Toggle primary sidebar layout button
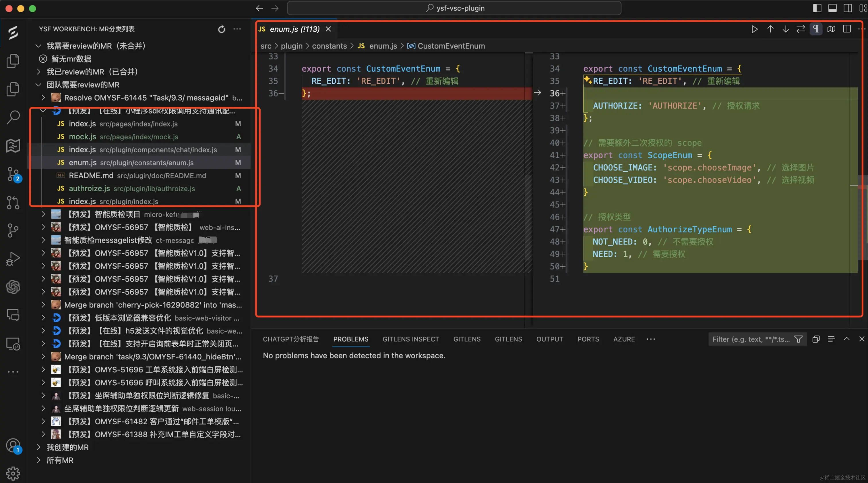The height and width of the screenshot is (483, 868). [x=817, y=8]
